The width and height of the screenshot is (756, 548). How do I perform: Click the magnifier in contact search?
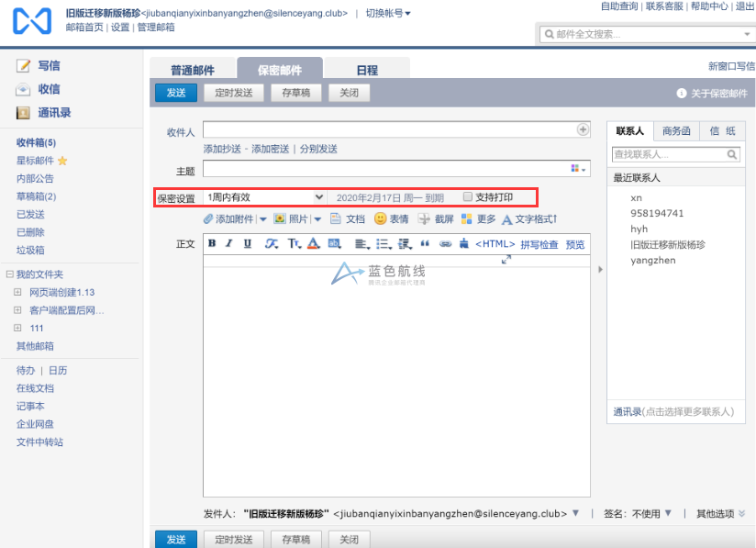pos(732,154)
